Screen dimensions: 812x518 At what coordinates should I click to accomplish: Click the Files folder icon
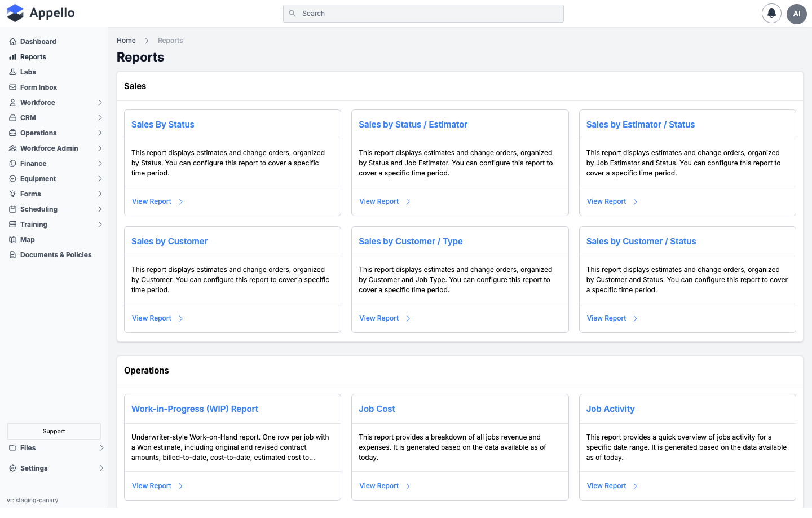[12, 448]
